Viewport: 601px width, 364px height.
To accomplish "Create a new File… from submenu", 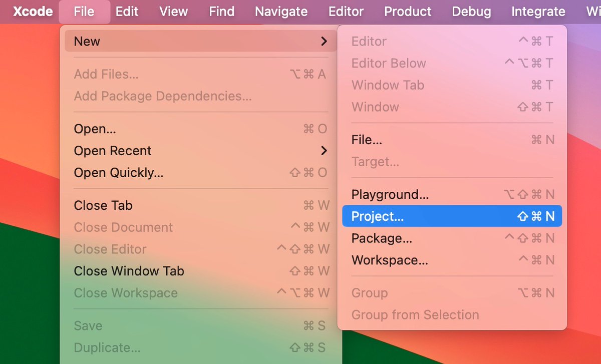I will [x=452, y=140].
